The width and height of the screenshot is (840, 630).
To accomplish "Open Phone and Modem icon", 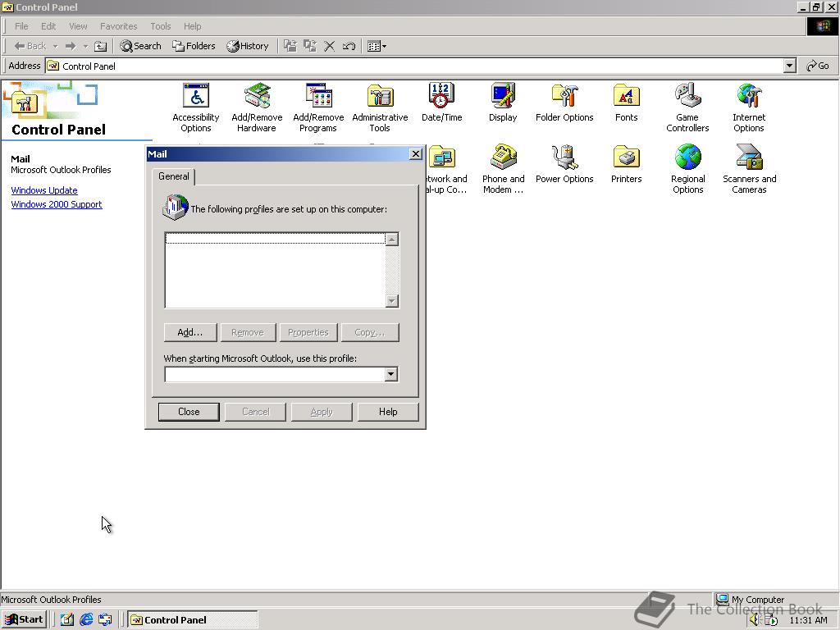I will click(503, 169).
